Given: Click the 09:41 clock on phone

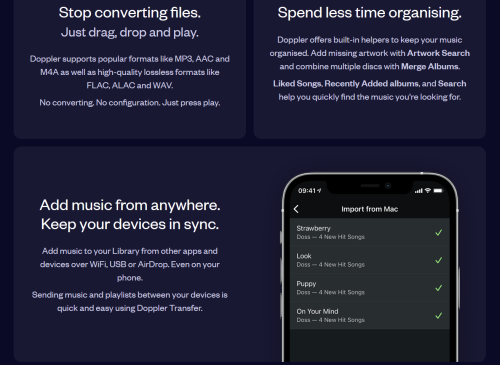Looking at the screenshot, I should click(307, 191).
